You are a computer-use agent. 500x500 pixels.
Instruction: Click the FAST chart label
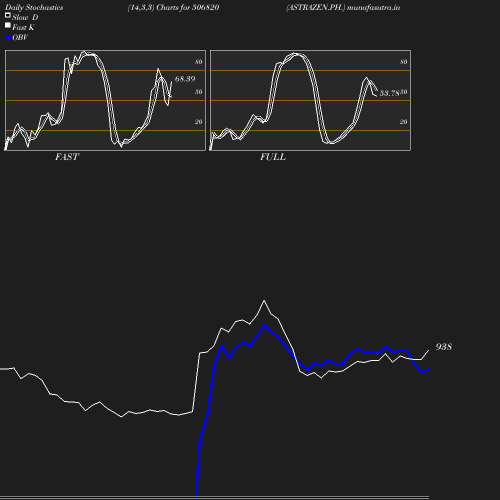(67, 157)
